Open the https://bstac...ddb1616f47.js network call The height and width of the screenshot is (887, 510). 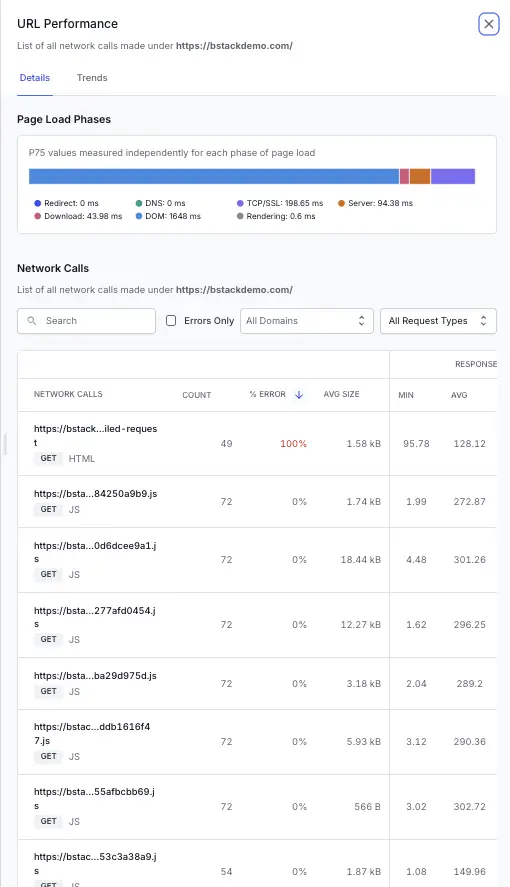[x=92, y=733]
